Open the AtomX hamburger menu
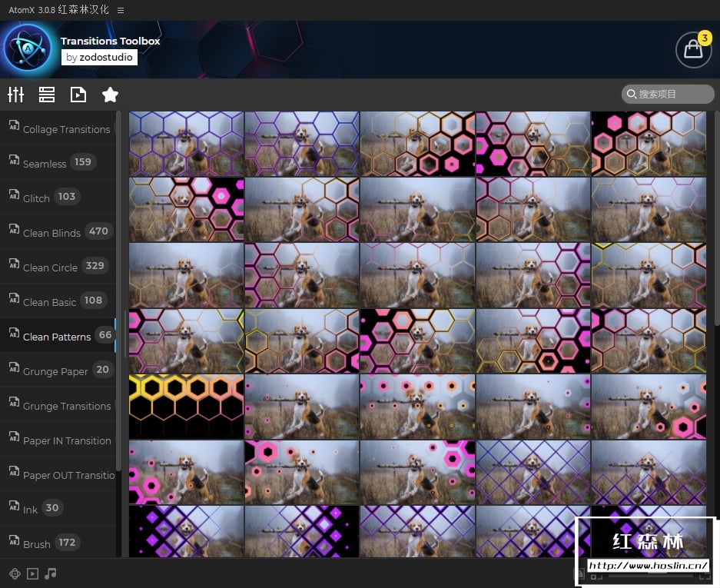This screenshot has width=720, height=588. click(x=121, y=10)
